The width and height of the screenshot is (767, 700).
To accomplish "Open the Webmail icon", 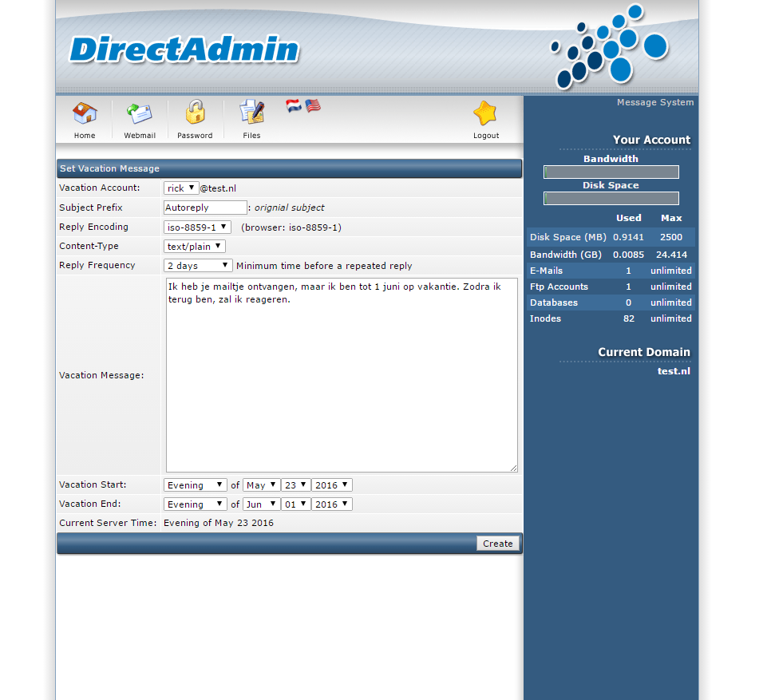I will (140, 114).
